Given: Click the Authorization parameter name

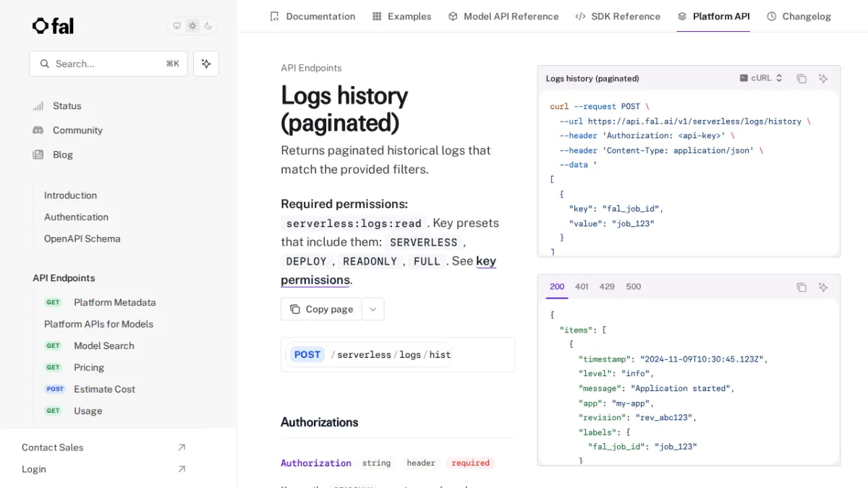Looking at the screenshot, I should pyautogui.click(x=316, y=463).
